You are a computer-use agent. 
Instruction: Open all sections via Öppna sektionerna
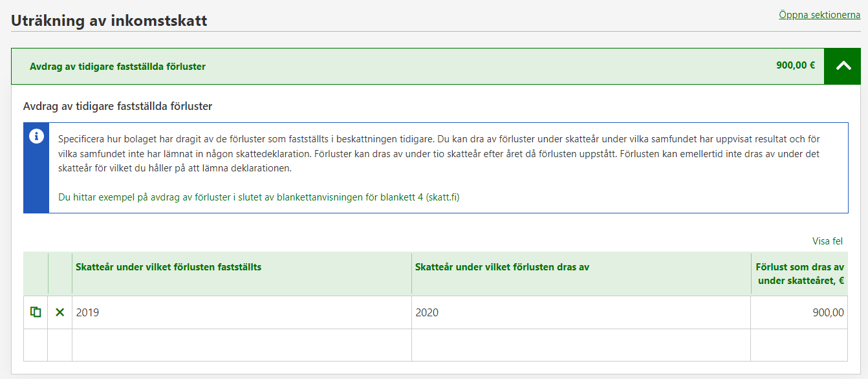coord(819,15)
